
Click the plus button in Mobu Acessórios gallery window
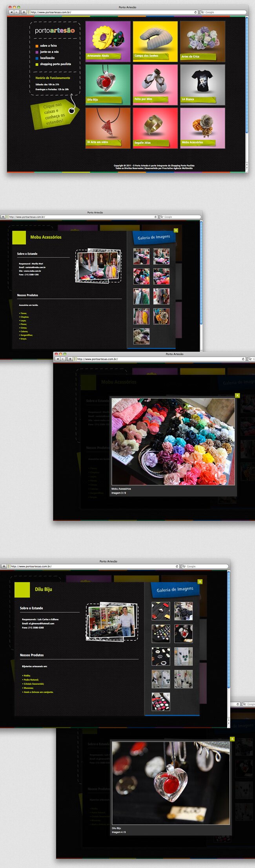click(x=3, y=217)
